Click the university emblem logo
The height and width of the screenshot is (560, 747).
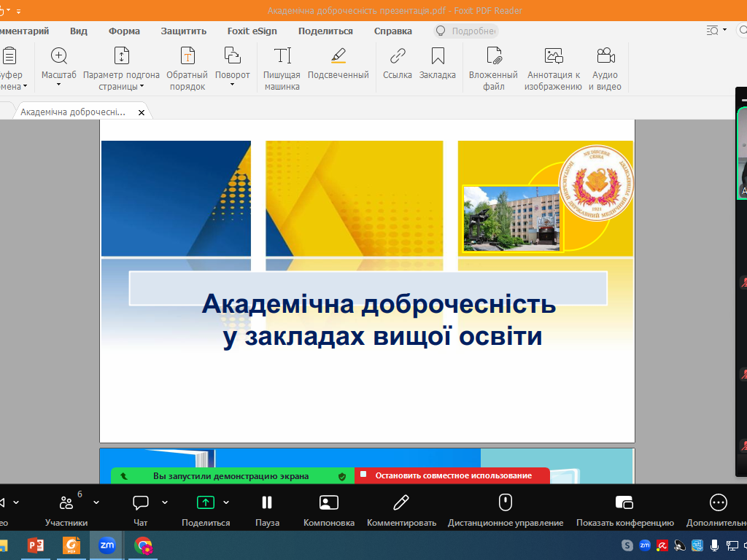click(596, 183)
